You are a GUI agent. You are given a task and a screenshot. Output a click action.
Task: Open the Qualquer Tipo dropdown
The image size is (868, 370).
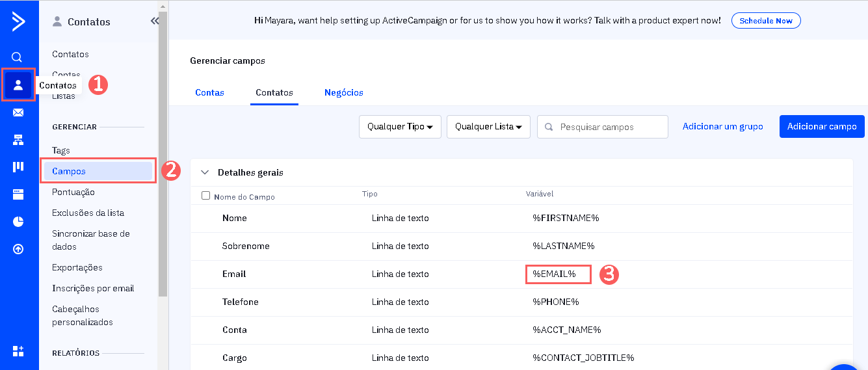tap(400, 127)
